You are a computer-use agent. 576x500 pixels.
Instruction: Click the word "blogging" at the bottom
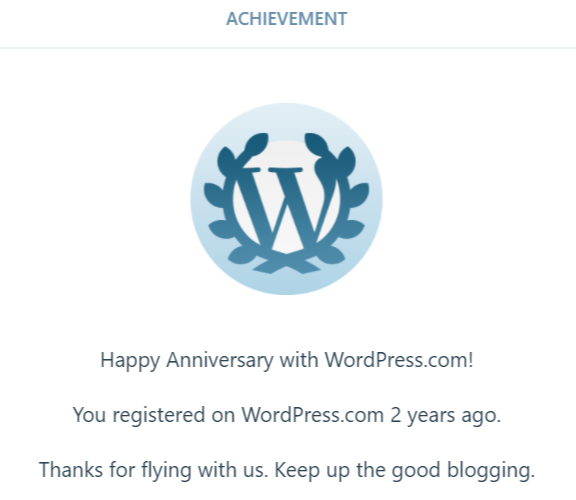490,471
